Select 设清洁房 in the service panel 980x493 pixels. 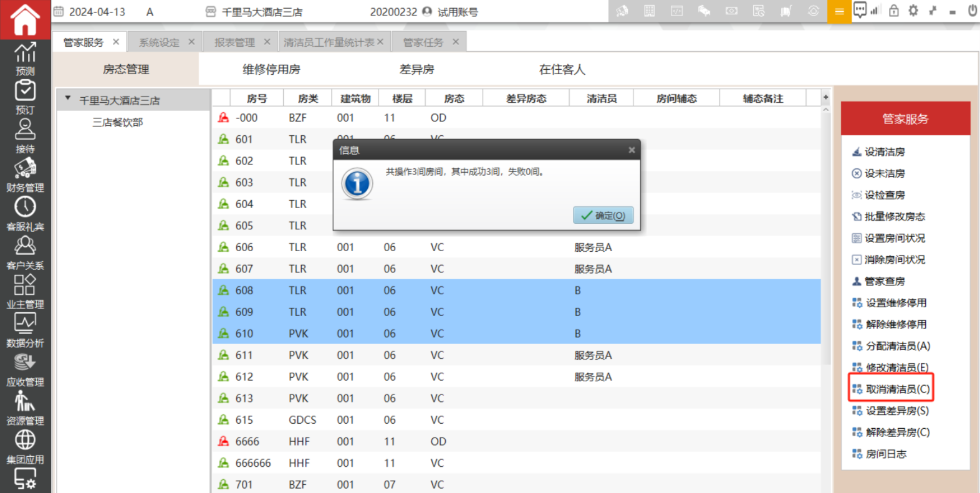tap(884, 152)
